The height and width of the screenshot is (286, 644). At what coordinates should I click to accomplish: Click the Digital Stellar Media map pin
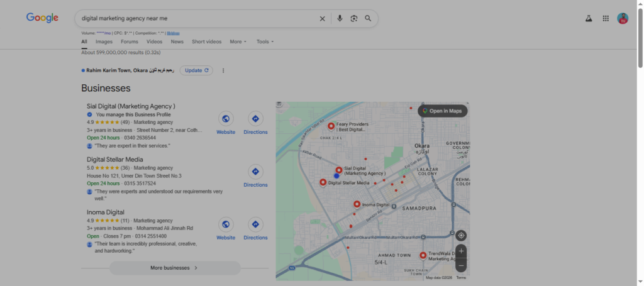(x=323, y=182)
